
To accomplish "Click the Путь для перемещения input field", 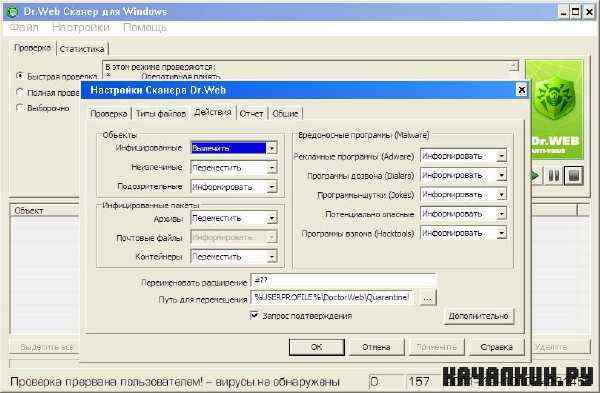I will tap(332, 298).
